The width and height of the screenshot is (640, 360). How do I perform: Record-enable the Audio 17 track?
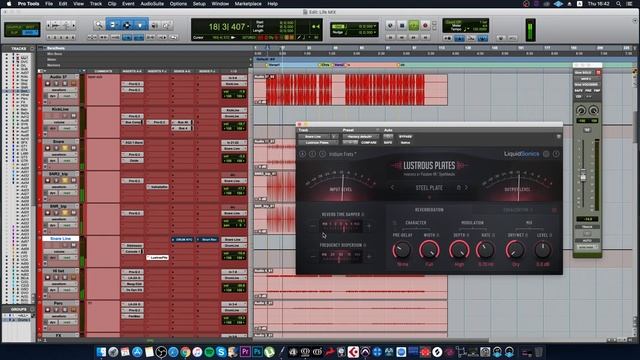point(48,83)
